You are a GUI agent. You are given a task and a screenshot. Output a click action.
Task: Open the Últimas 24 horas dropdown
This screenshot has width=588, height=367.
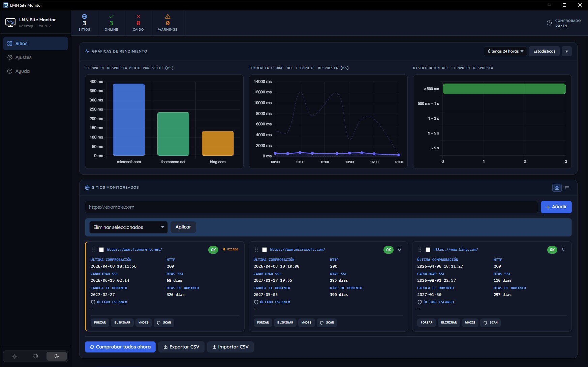(505, 51)
